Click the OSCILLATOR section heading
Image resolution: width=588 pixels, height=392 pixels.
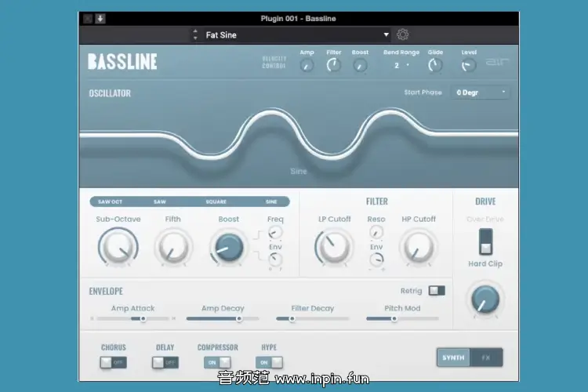click(110, 93)
